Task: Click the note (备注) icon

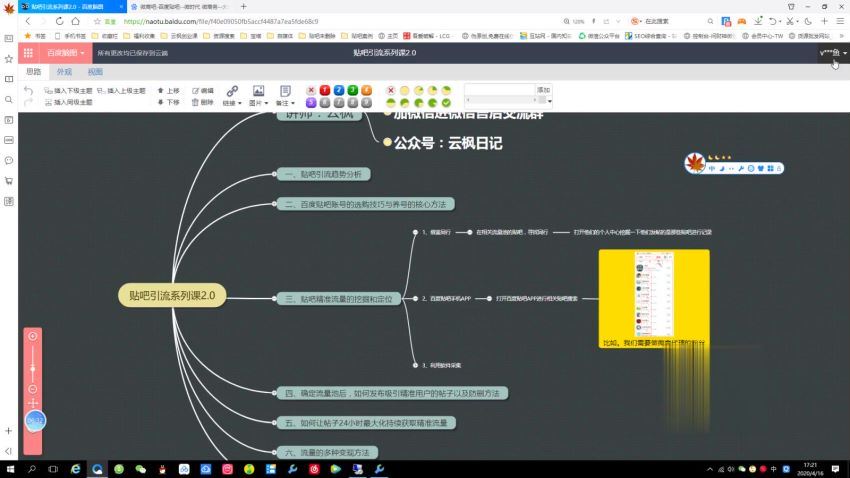Action: coord(285,91)
